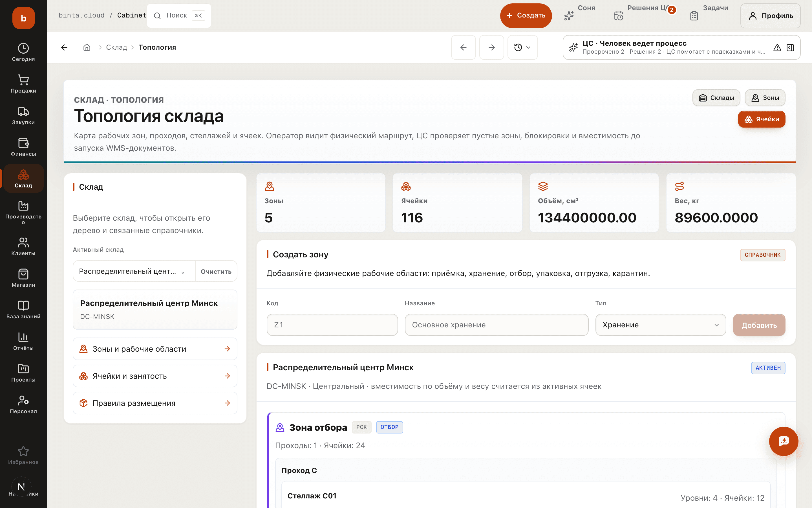Click the ОТБОР tag on Зона отбора
The image size is (812, 508).
(389, 427)
